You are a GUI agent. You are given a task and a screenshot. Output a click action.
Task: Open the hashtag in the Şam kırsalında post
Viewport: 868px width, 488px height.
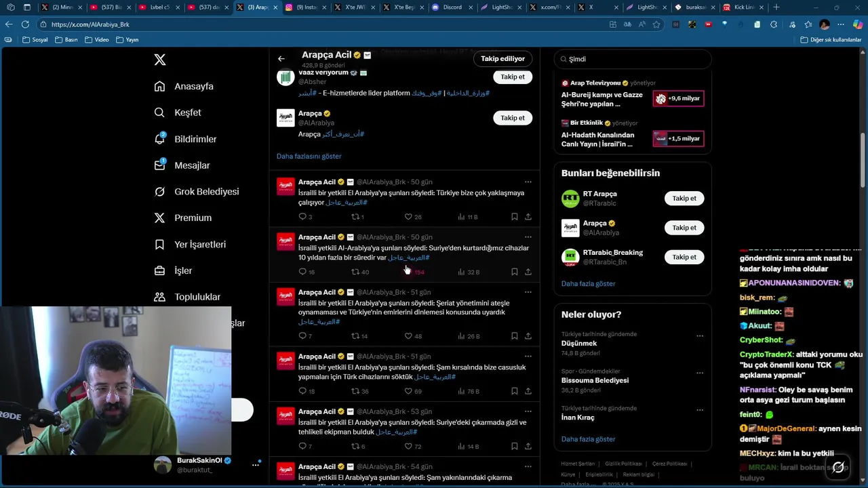(x=435, y=377)
